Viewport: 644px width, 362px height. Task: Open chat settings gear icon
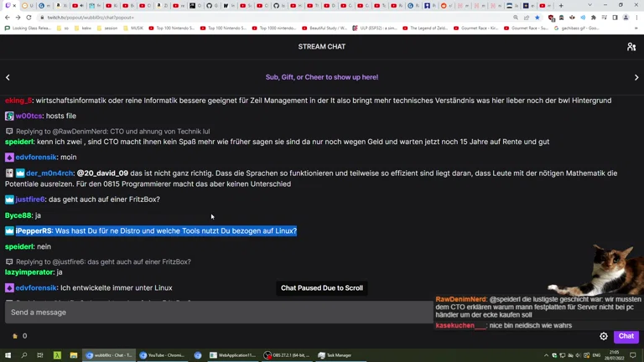click(604, 336)
